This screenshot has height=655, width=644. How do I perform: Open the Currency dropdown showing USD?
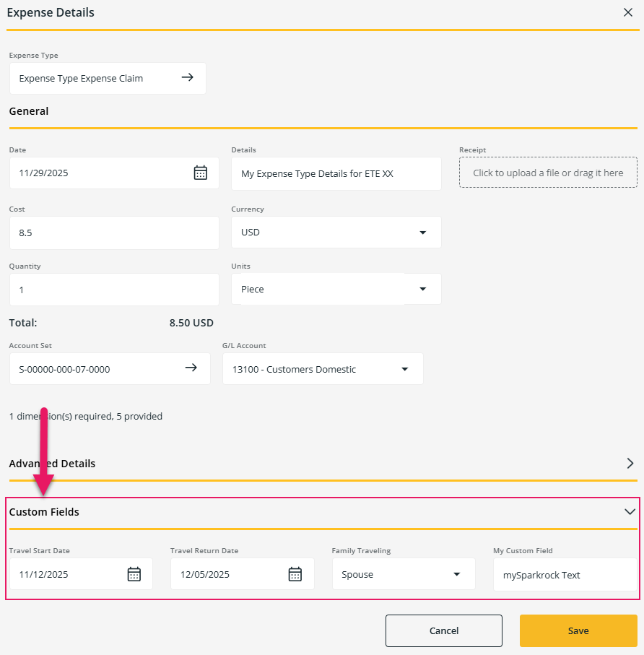click(x=422, y=232)
